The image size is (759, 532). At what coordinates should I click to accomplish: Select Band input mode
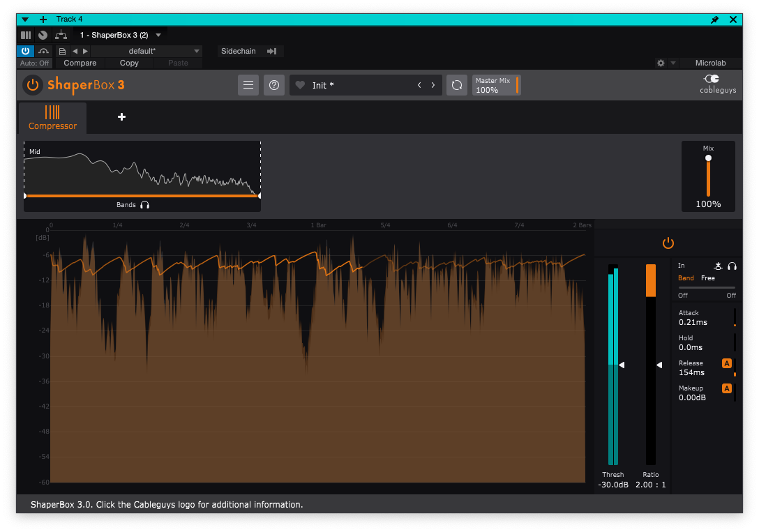686,278
